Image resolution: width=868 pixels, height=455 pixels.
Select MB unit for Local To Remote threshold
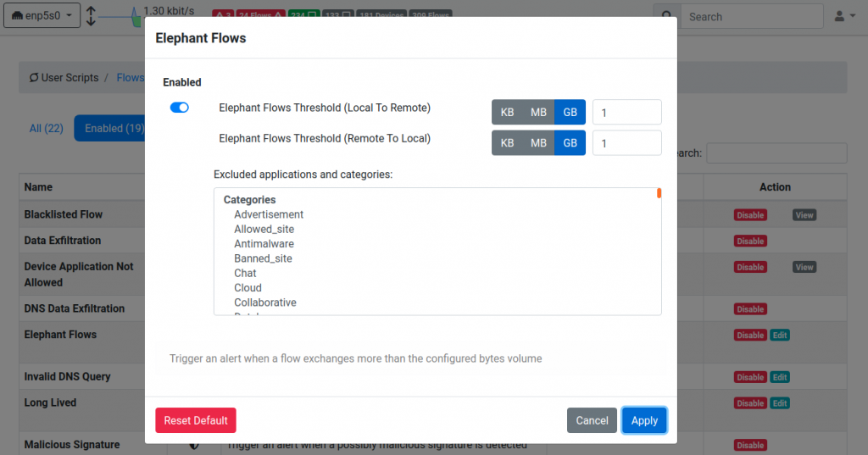coord(538,113)
